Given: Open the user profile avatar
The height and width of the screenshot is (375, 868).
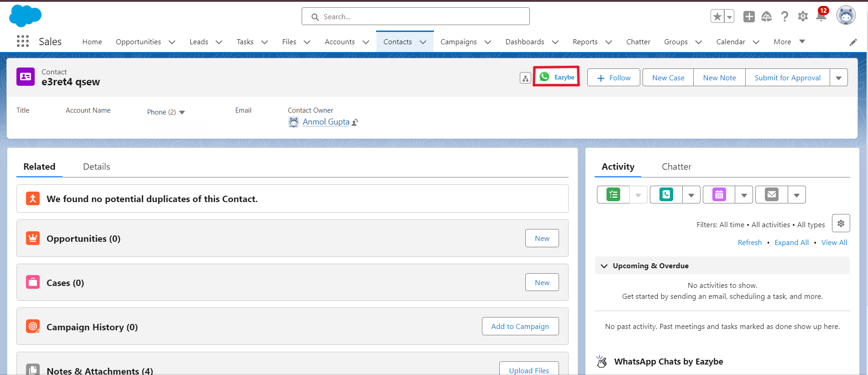Looking at the screenshot, I should (x=846, y=16).
